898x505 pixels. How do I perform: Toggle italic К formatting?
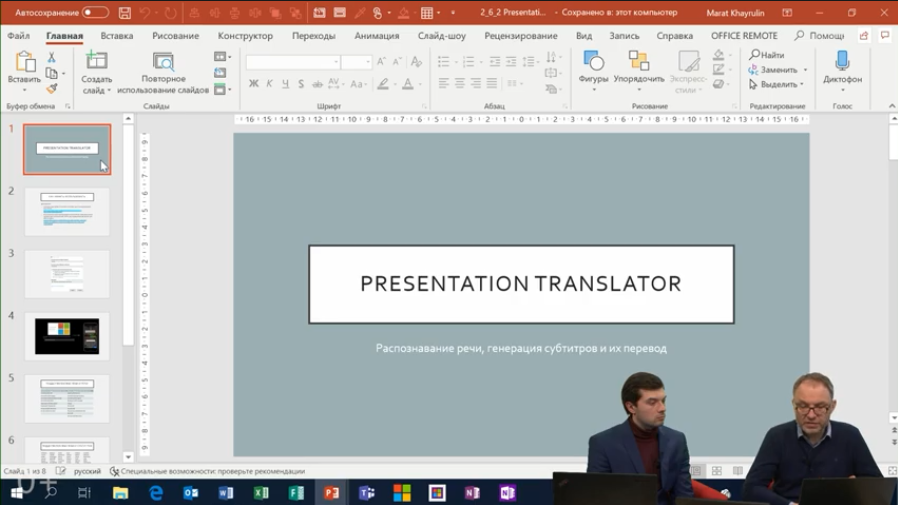[269, 84]
